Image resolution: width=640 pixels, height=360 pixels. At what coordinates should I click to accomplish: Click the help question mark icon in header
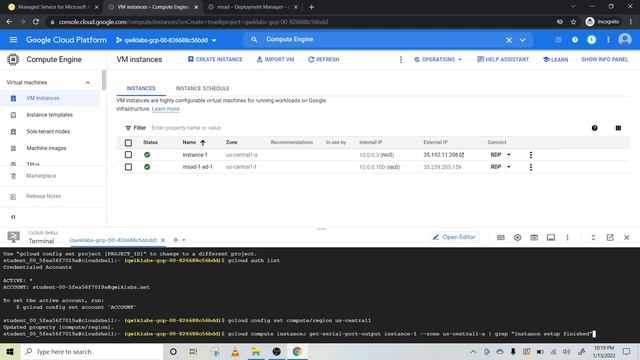(575, 40)
